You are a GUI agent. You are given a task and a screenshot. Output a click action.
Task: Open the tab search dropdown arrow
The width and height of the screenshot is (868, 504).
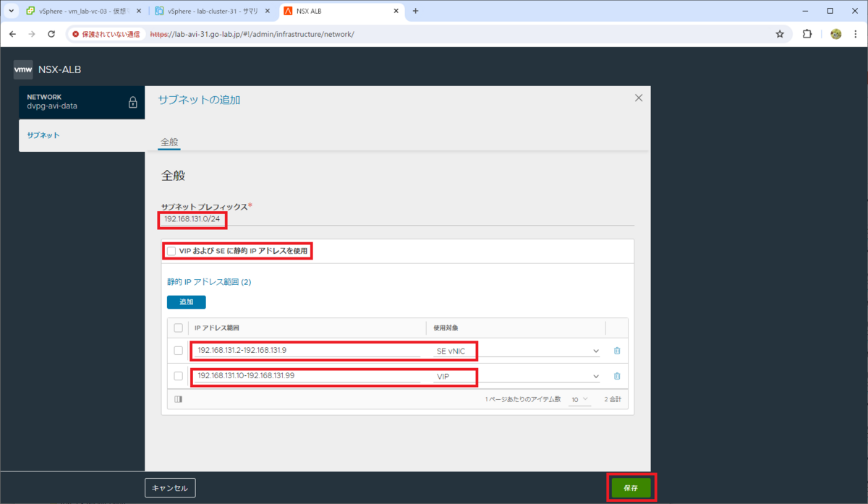click(x=11, y=11)
